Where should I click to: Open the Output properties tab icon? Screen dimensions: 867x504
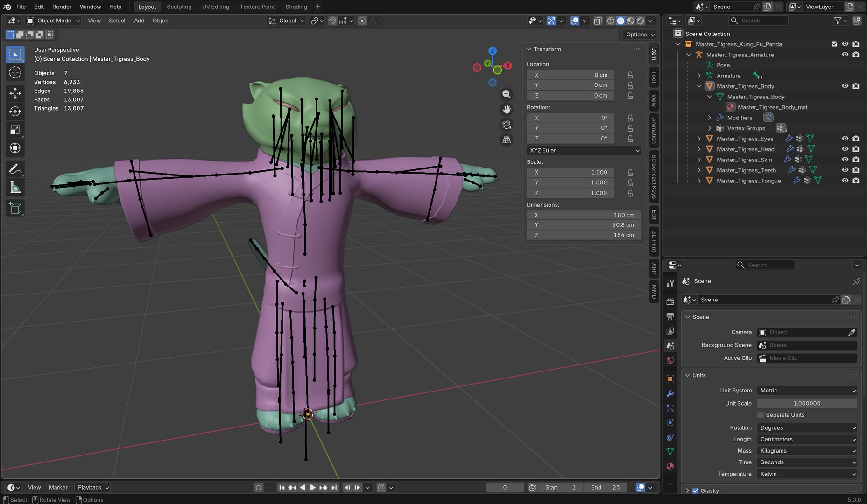[670, 316]
